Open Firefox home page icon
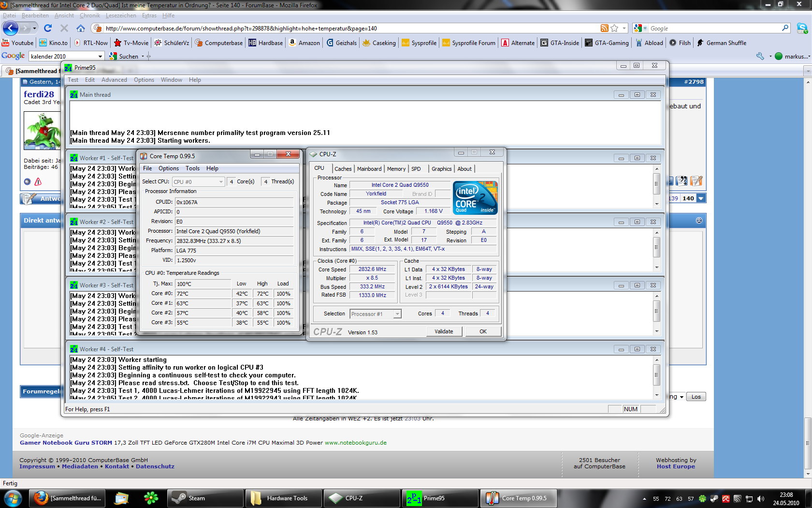 [81, 28]
